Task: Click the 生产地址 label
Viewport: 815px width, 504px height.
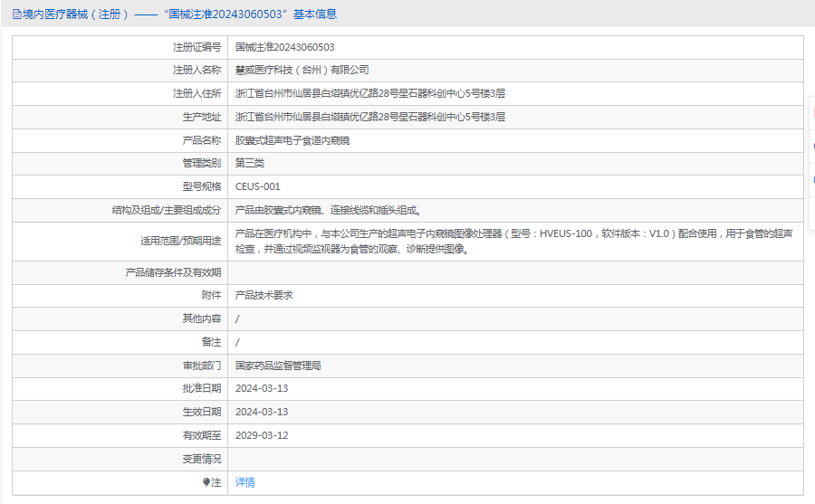Action: click(202, 117)
